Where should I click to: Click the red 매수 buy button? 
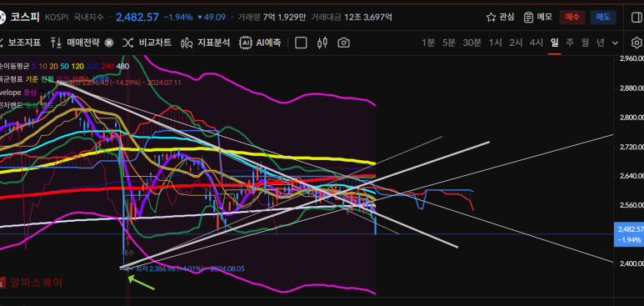[x=572, y=18]
